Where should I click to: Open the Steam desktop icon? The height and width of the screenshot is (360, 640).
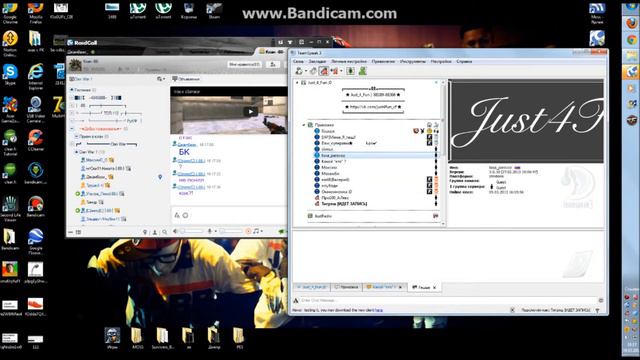coord(214,11)
